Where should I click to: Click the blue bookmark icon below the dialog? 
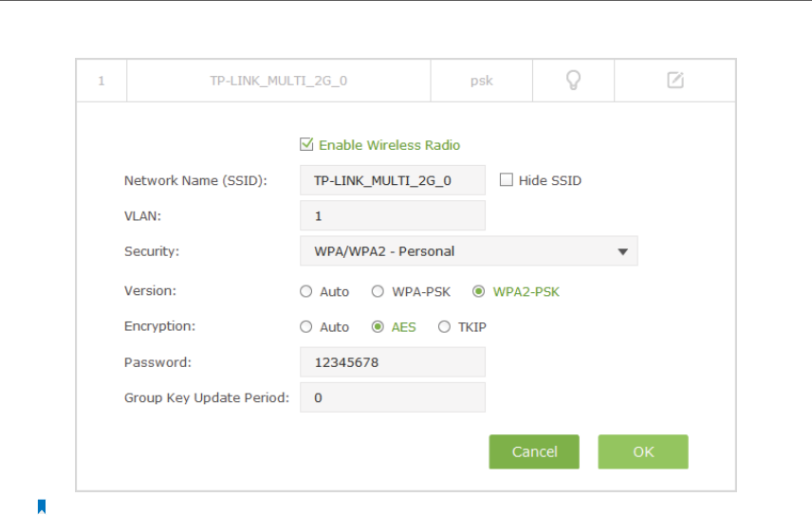click(42, 506)
